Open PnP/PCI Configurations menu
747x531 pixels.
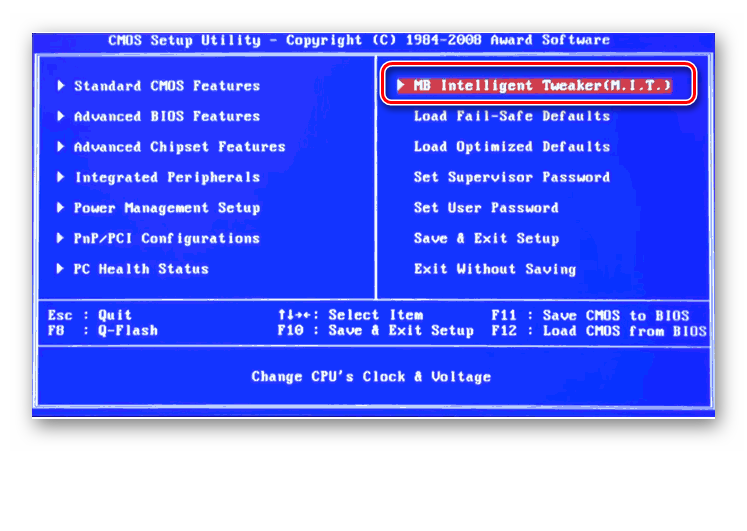click(x=167, y=238)
